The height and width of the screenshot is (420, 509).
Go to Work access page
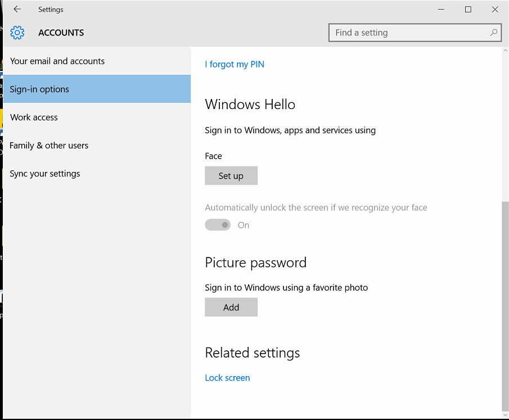[x=34, y=118]
